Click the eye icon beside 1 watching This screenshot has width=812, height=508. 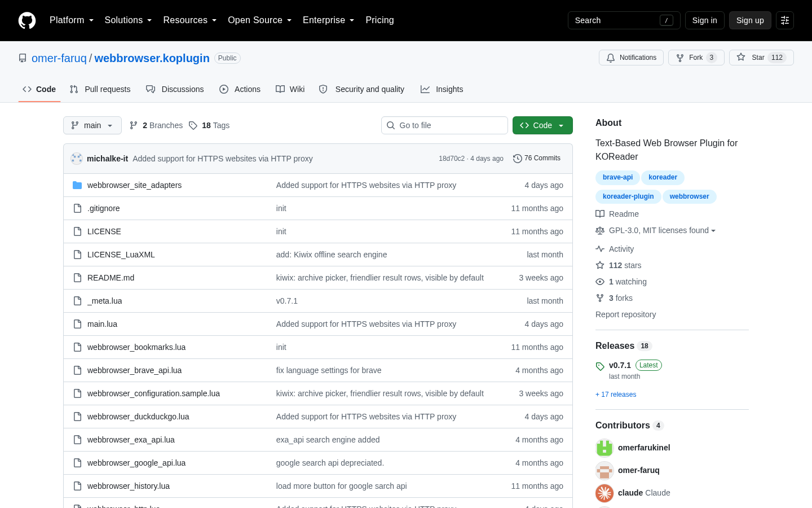pyautogui.click(x=600, y=282)
